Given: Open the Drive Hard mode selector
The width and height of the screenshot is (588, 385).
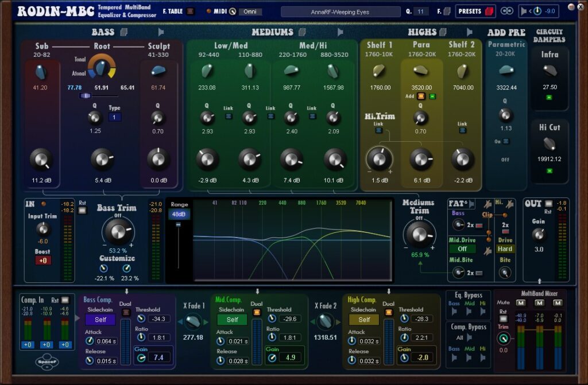Looking at the screenshot, I should [x=505, y=249].
